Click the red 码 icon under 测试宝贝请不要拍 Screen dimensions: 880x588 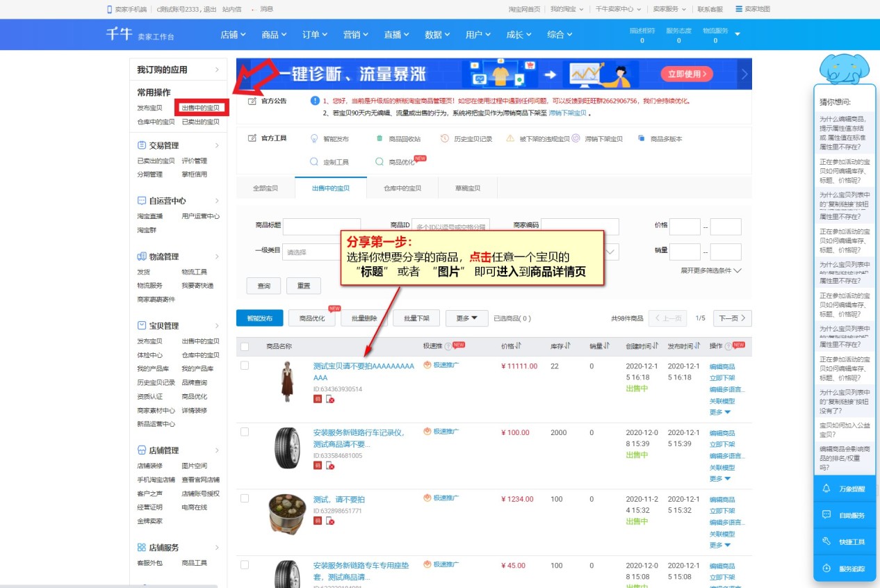click(x=318, y=399)
